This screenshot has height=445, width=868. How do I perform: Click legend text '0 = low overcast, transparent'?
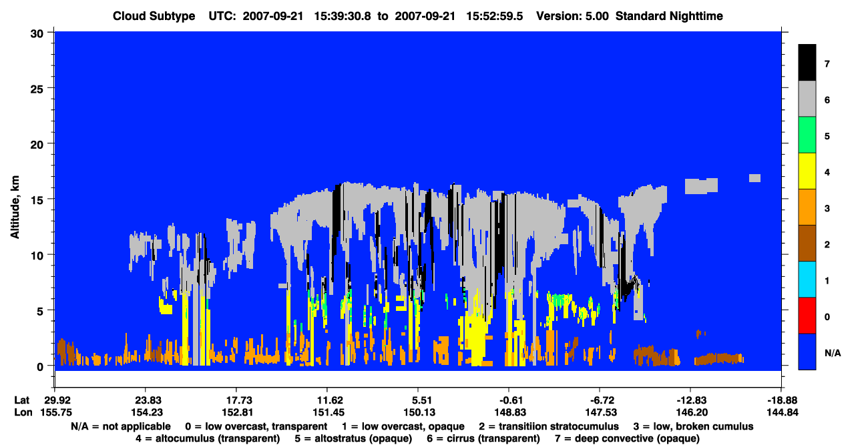pos(256,426)
